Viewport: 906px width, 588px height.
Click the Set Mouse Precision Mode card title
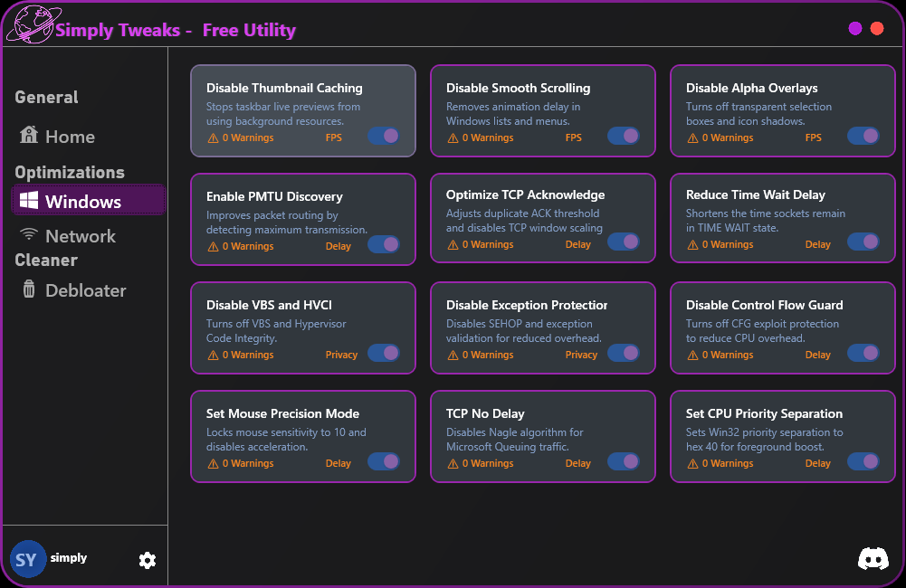point(282,413)
